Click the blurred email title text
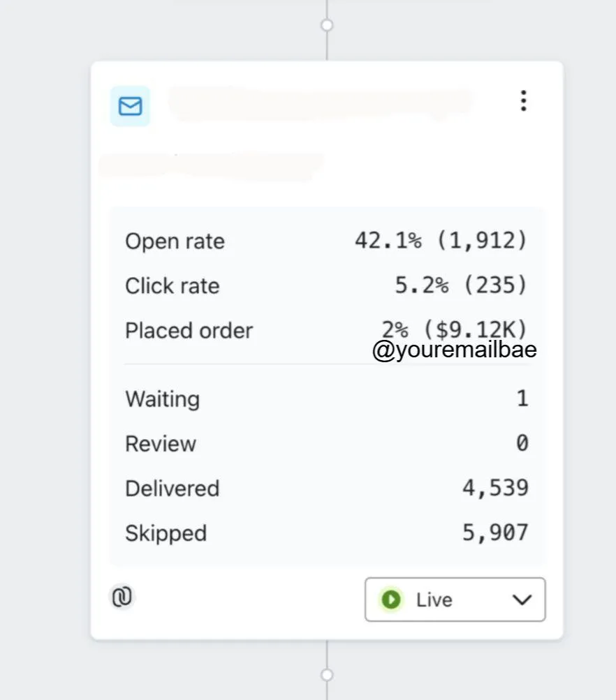The image size is (616, 700). point(320,103)
